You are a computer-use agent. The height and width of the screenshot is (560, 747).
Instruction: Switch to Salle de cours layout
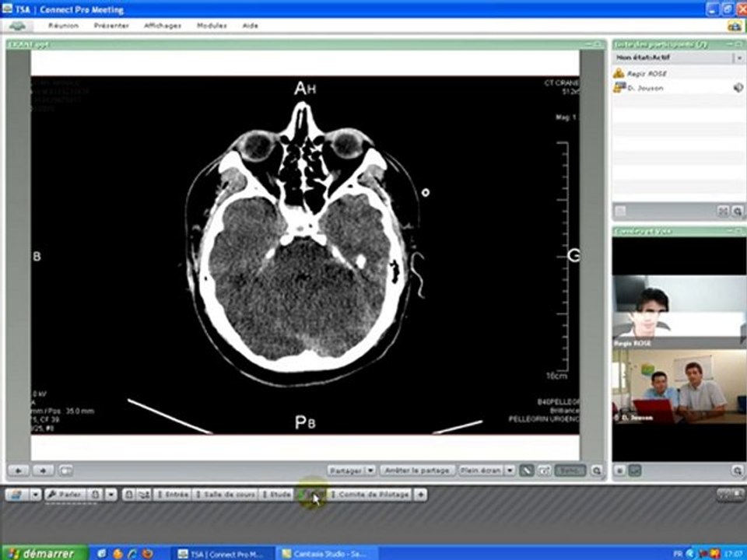tap(226, 495)
